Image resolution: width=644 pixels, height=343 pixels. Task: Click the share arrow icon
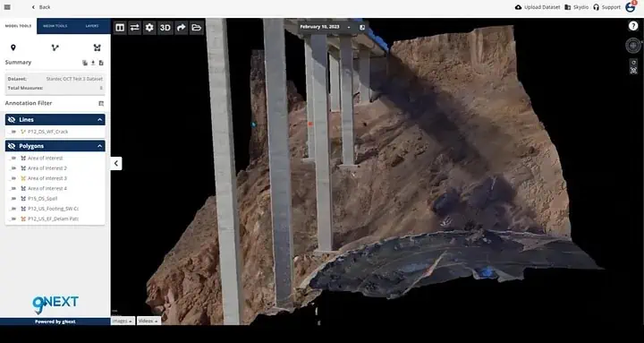[181, 28]
